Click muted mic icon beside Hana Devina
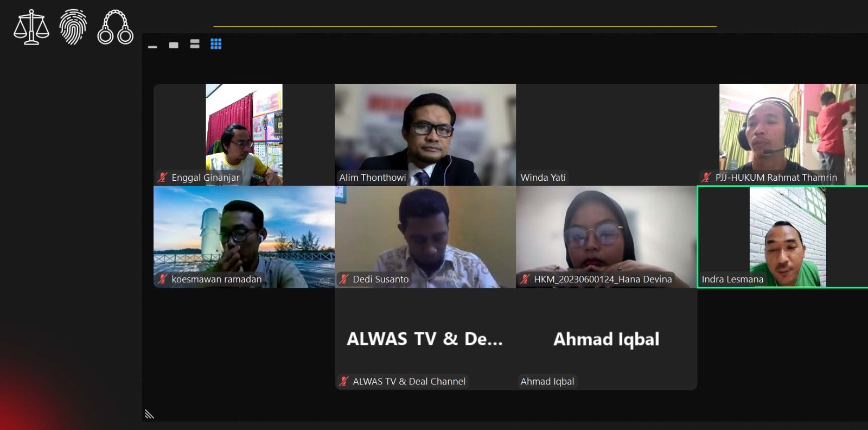Image resolution: width=868 pixels, height=430 pixels. pos(525,279)
